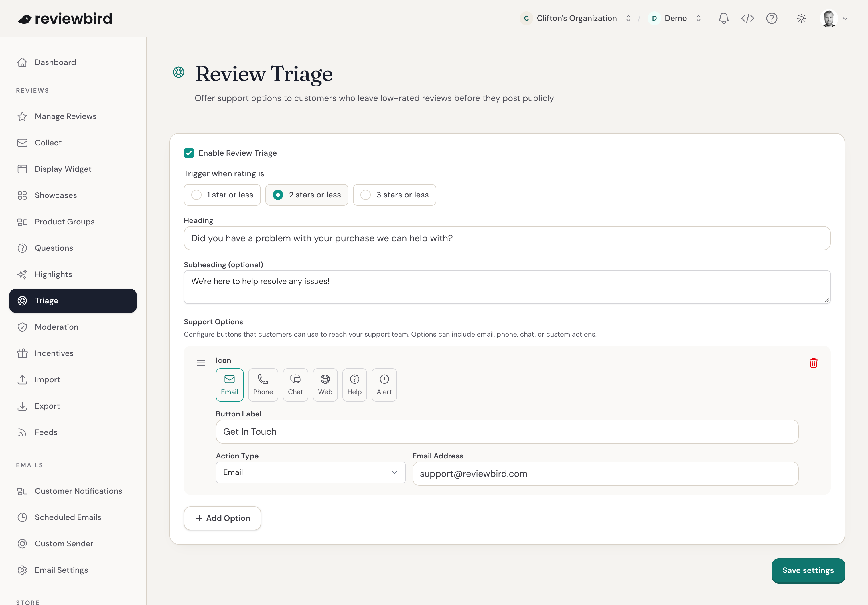Delete the support option with trash icon
The image size is (868, 605).
tap(814, 363)
